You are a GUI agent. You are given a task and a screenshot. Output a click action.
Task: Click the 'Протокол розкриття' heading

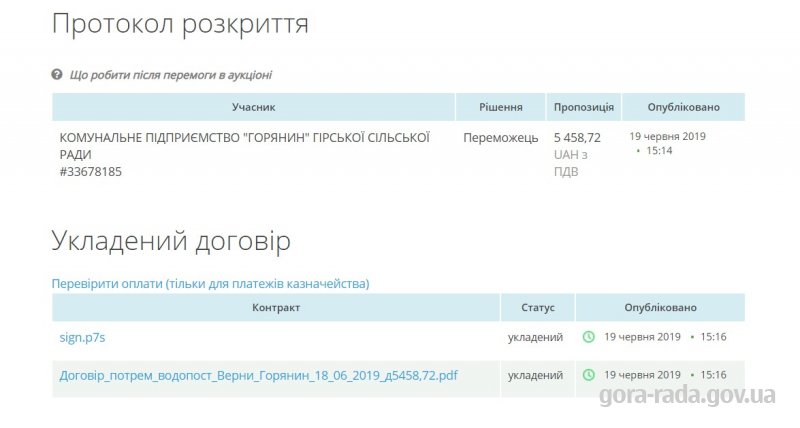pos(180,24)
